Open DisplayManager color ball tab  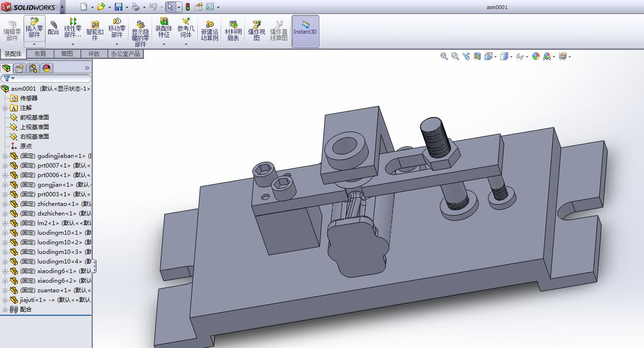(47, 68)
